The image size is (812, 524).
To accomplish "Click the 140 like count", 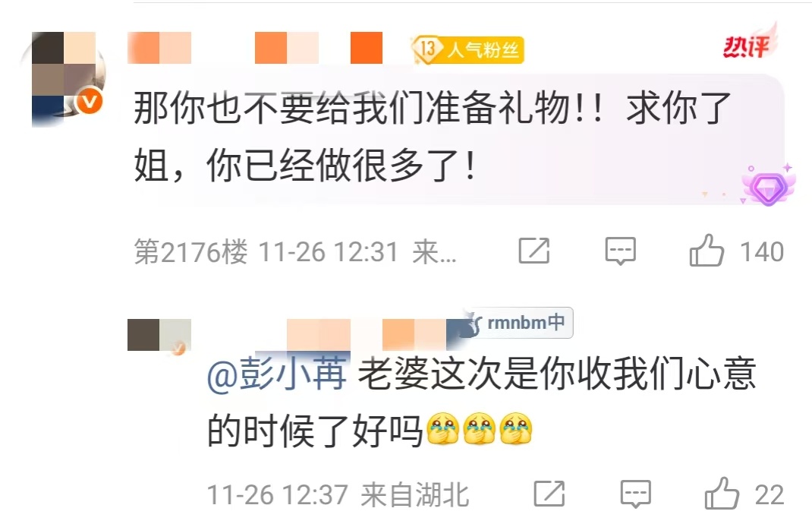I will (762, 252).
